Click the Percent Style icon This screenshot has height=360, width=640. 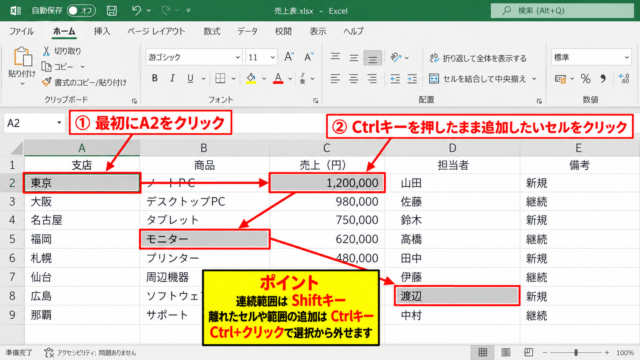click(586, 78)
